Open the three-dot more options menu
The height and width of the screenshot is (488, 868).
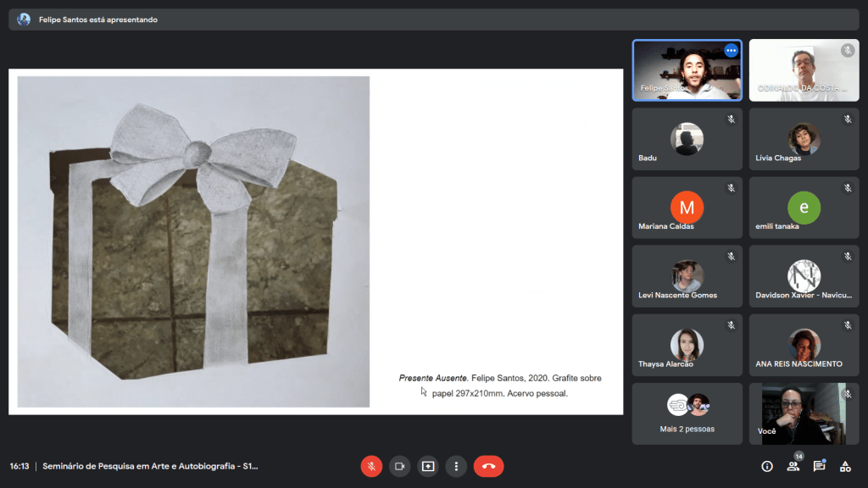(456, 466)
